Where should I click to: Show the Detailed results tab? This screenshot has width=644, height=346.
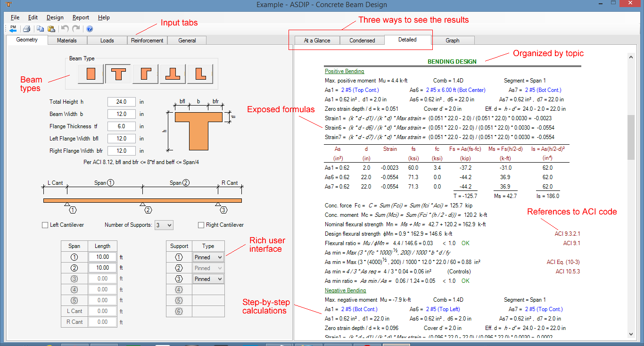tap(407, 40)
